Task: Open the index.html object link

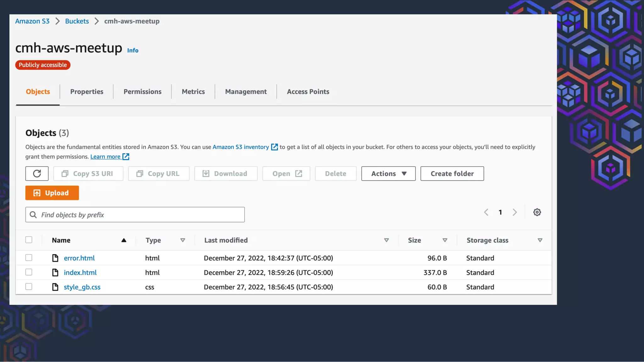Action: 80,272
